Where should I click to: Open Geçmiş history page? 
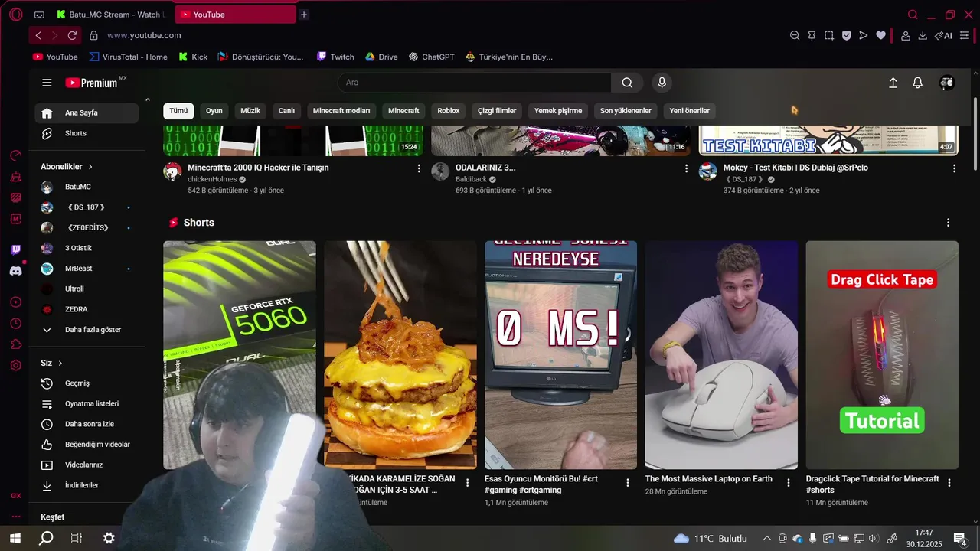coord(87,383)
